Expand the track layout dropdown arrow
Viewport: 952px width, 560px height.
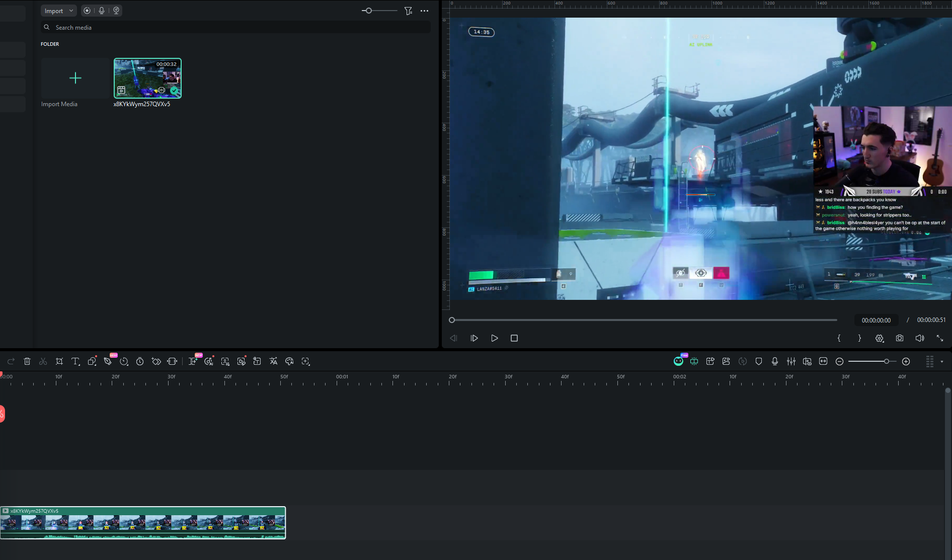pyautogui.click(x=942, y=361)
